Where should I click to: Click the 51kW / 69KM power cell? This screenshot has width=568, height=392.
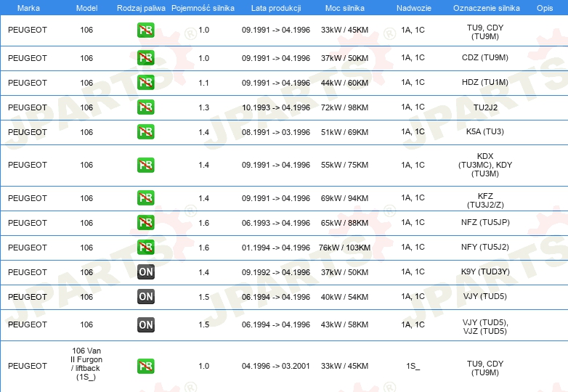click(344, 132)
